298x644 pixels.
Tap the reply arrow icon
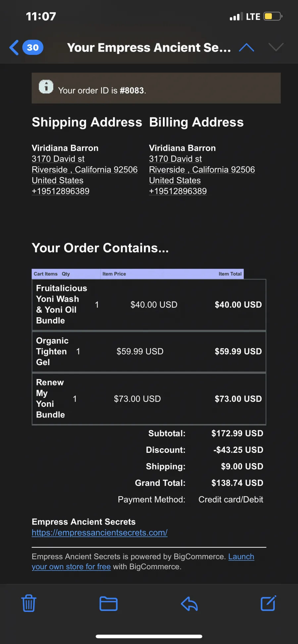[x=189, y=603]
